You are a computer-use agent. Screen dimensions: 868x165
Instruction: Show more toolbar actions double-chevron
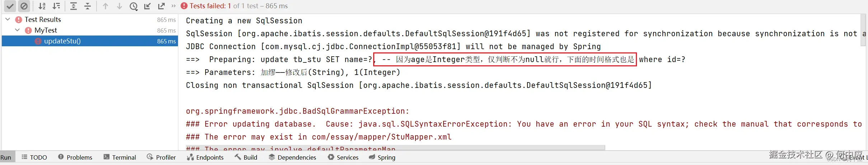[174, 6]
